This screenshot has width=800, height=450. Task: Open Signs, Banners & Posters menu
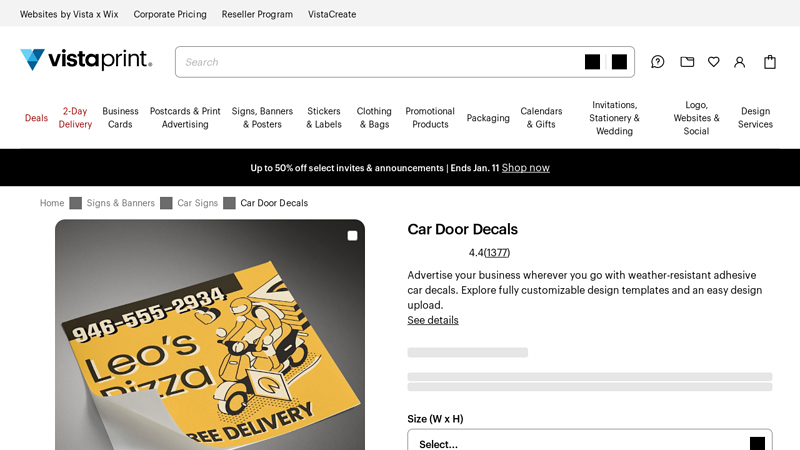[262, 118]
